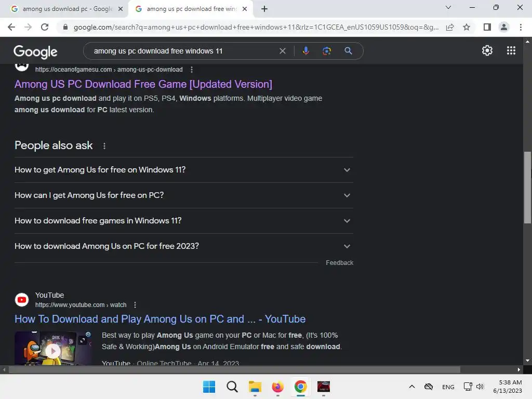Open a new browser tab

click(264, 9)
